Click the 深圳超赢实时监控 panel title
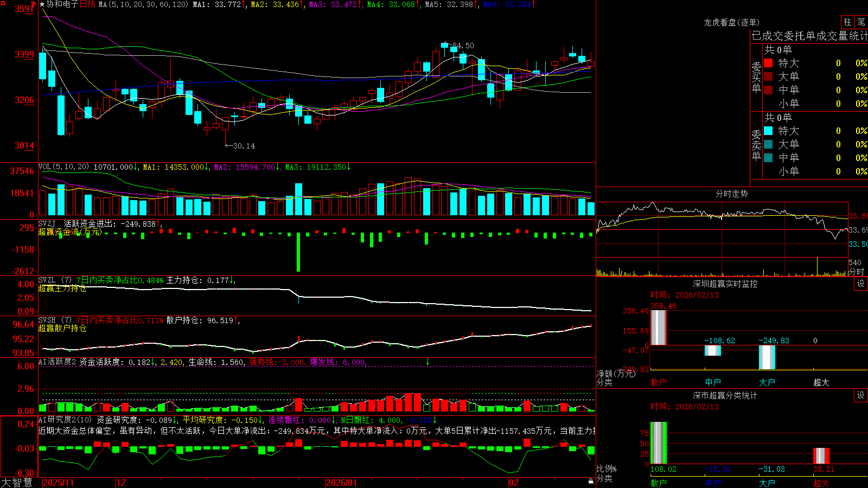The image size is (868, 488). click(725, 284)
